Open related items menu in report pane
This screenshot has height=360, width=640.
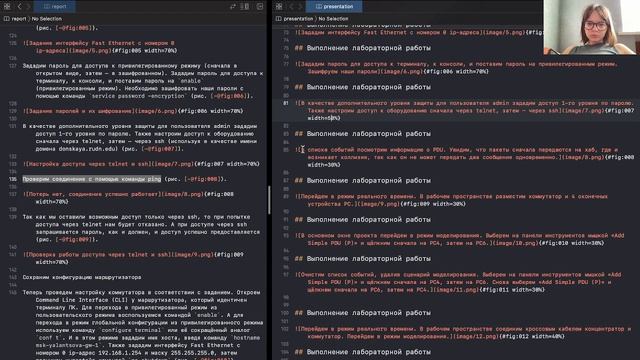click(7, 6)
